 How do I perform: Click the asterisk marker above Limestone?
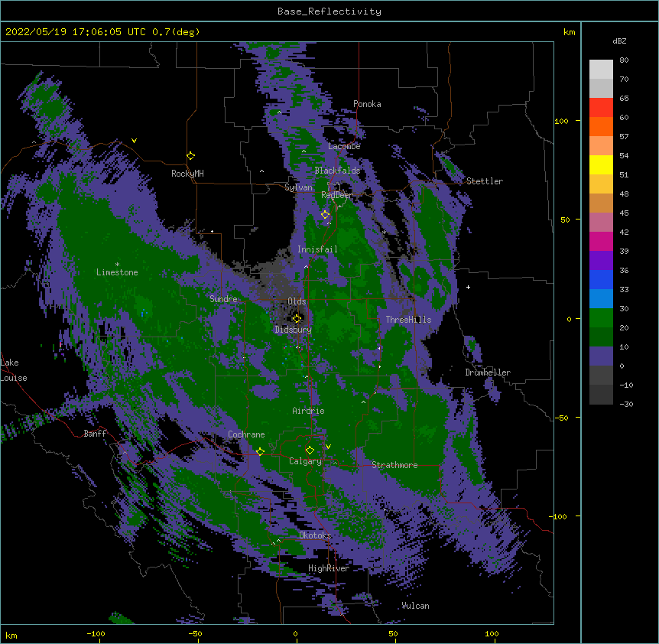[x=117, y=265]
